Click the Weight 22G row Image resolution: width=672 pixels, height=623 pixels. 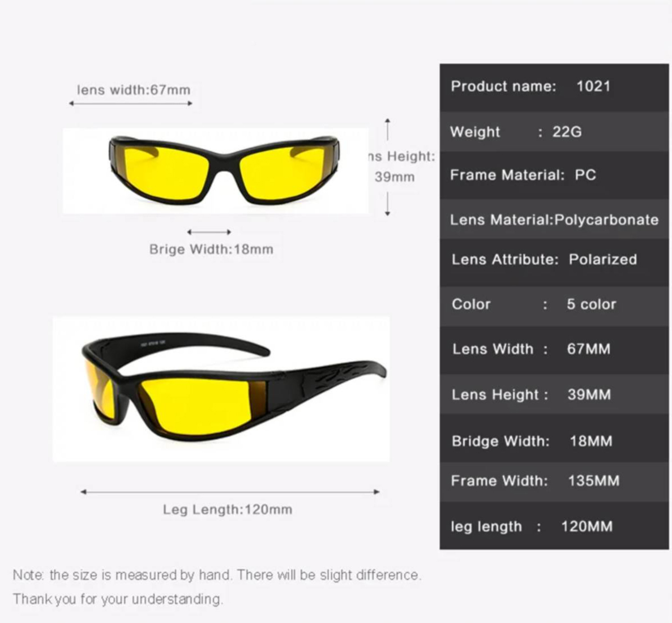554,132
